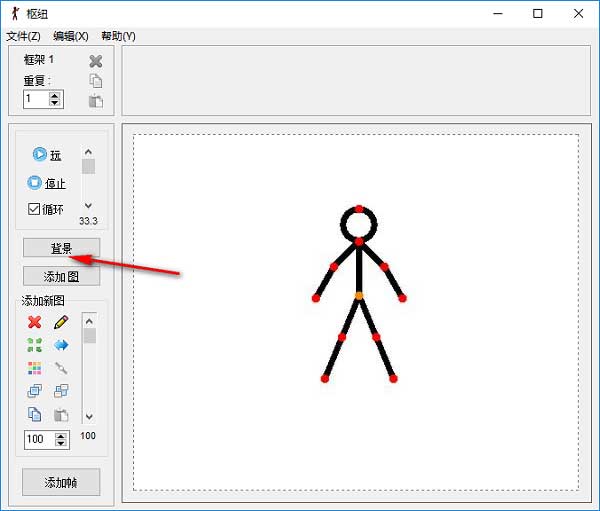Paste the frame in the 框架 1 panel

tap(96, 101)
